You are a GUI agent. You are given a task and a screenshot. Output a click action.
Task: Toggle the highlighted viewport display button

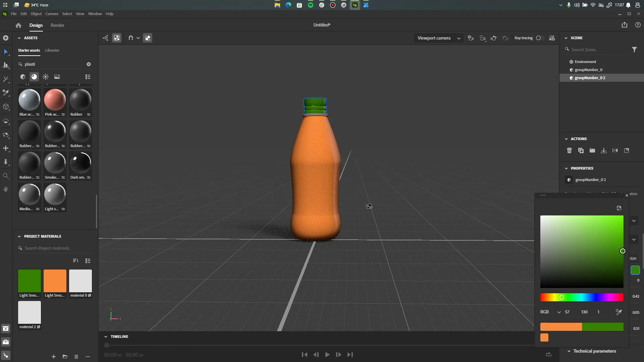[x=148, y=38]
